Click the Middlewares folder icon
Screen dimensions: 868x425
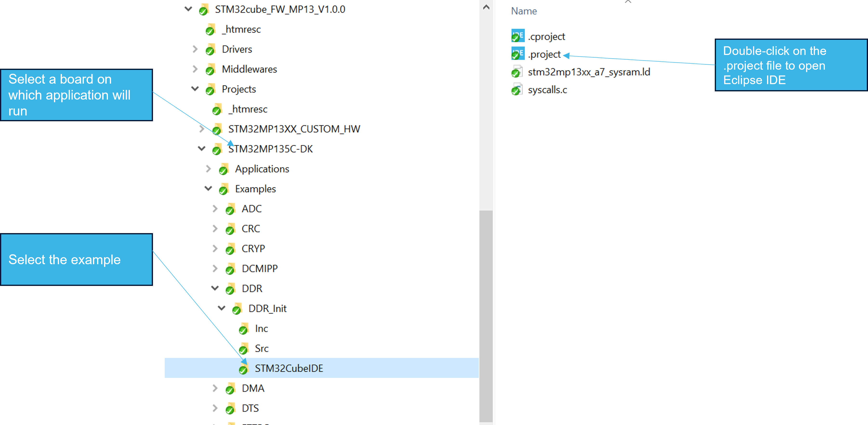click(x=211, y=69)
